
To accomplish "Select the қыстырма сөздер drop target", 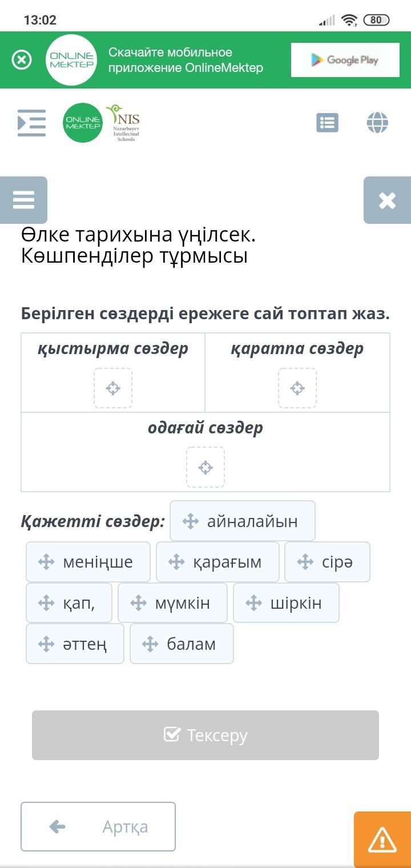I will point(113,388).
